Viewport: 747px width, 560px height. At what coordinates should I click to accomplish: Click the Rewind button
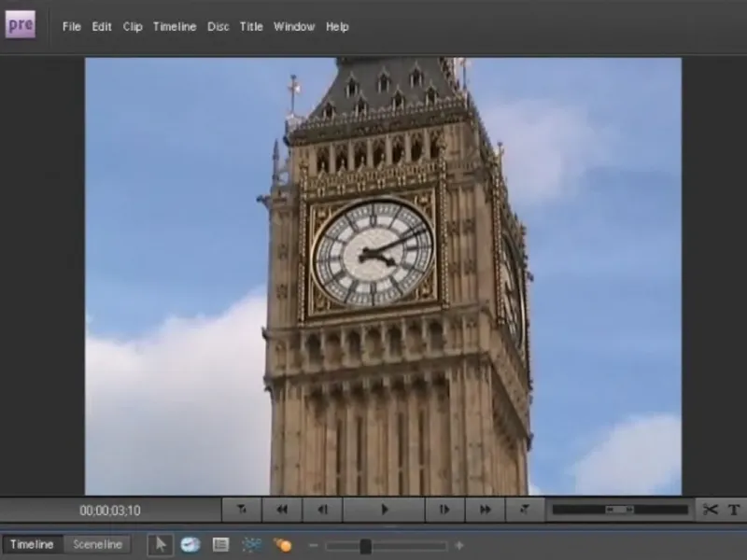pyautogui.click(x=282, y=510)
